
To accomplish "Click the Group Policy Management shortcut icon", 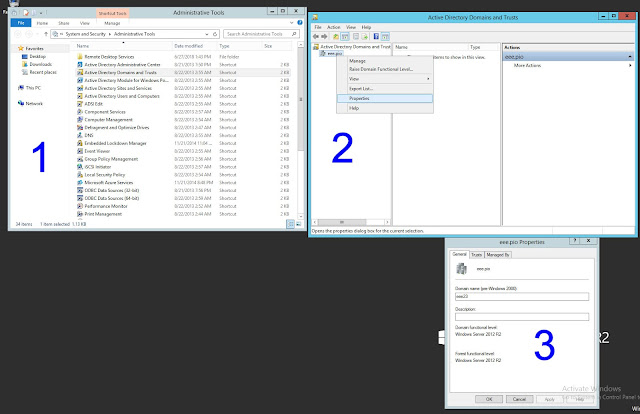I will tap(80, 159).
